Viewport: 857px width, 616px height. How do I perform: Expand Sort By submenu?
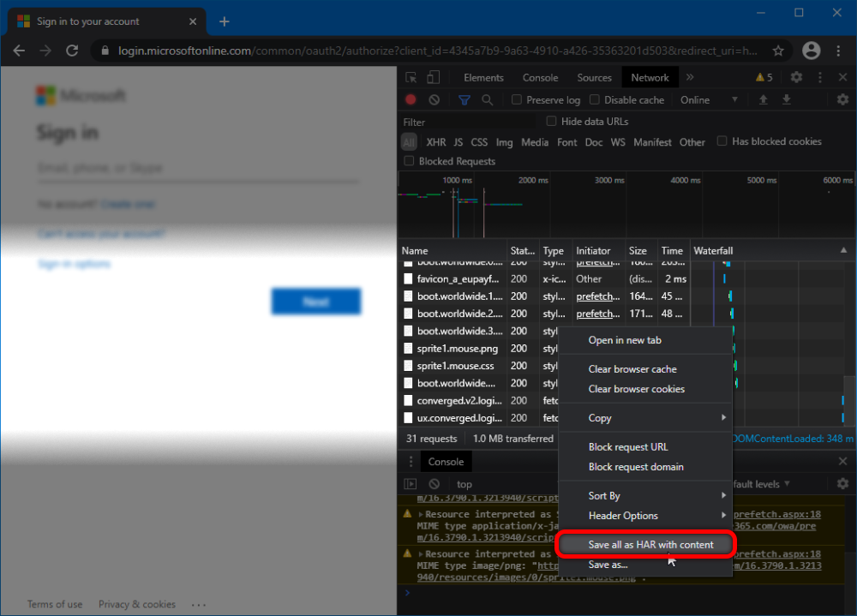pyautogui.click(x=645, y=496)
